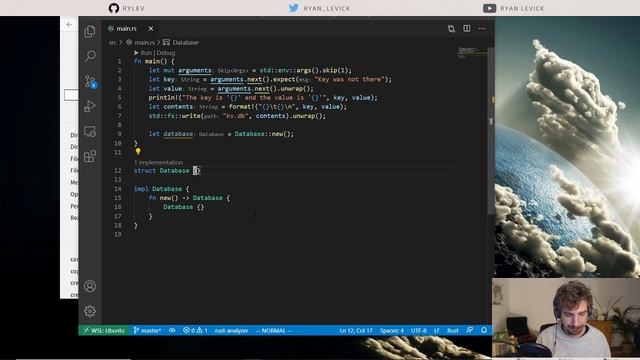
Task: Click the GitHub logo in the overlay header
Action: (114, 8)
